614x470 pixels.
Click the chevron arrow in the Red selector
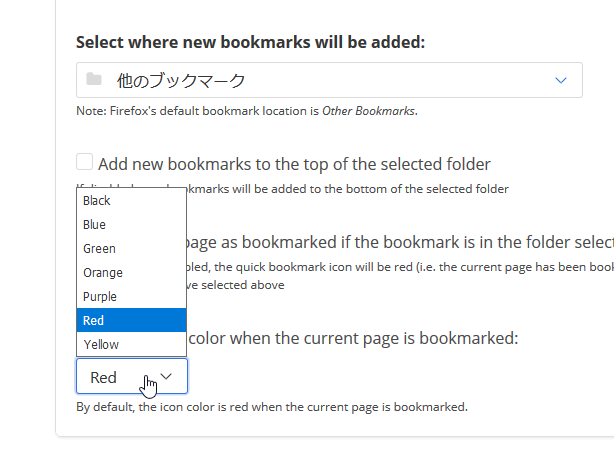tap(166, 376)
